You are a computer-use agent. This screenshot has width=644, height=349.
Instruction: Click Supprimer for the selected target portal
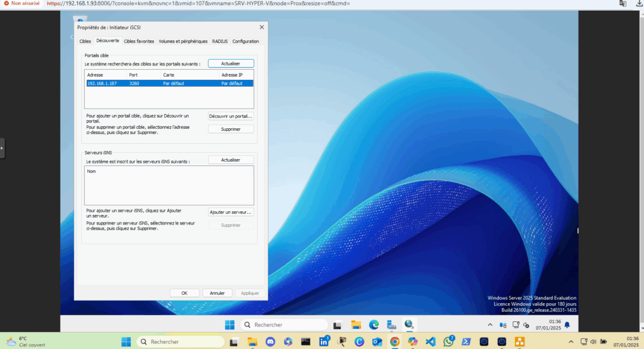[x=231, y=129]
